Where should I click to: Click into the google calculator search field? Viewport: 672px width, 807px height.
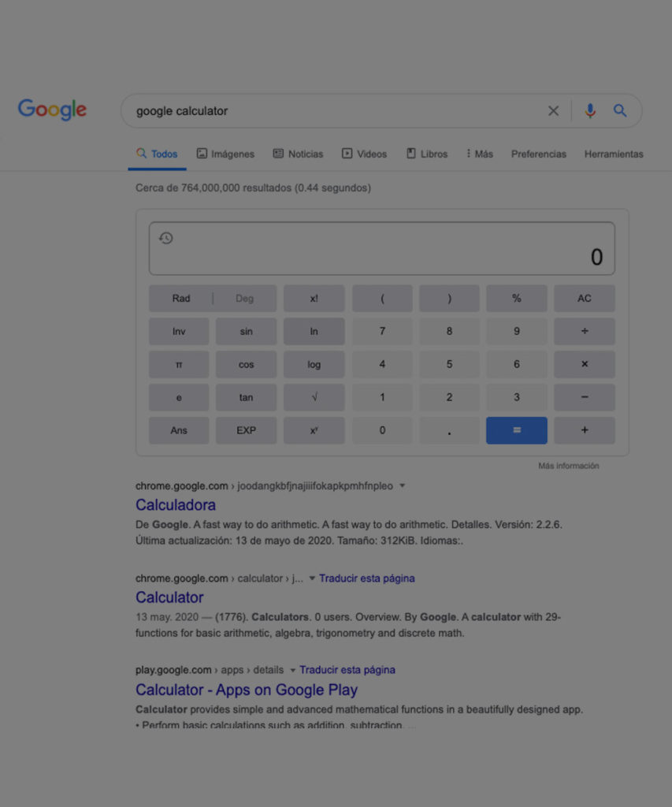335,110
